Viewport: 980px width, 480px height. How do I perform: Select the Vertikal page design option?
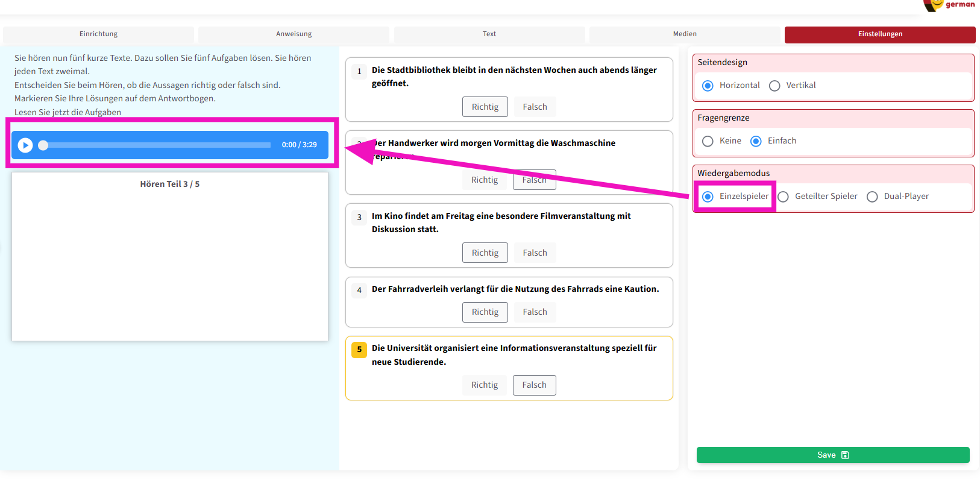coord(774,86)
